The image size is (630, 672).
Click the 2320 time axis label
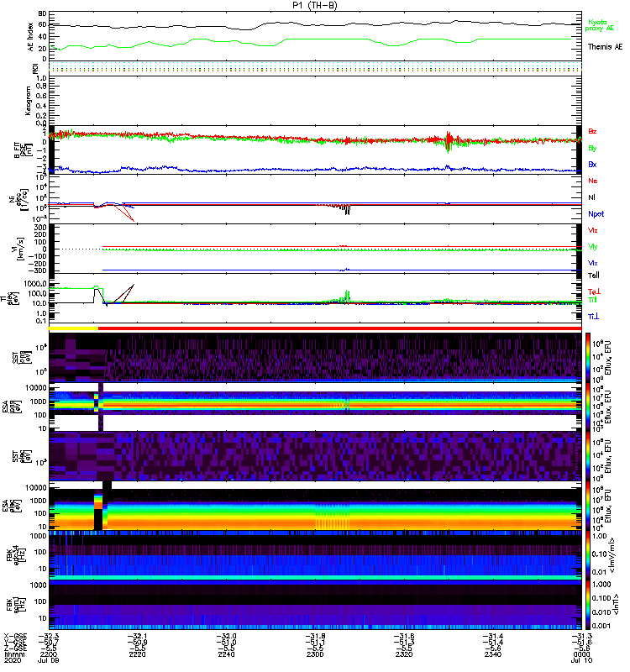404,654
